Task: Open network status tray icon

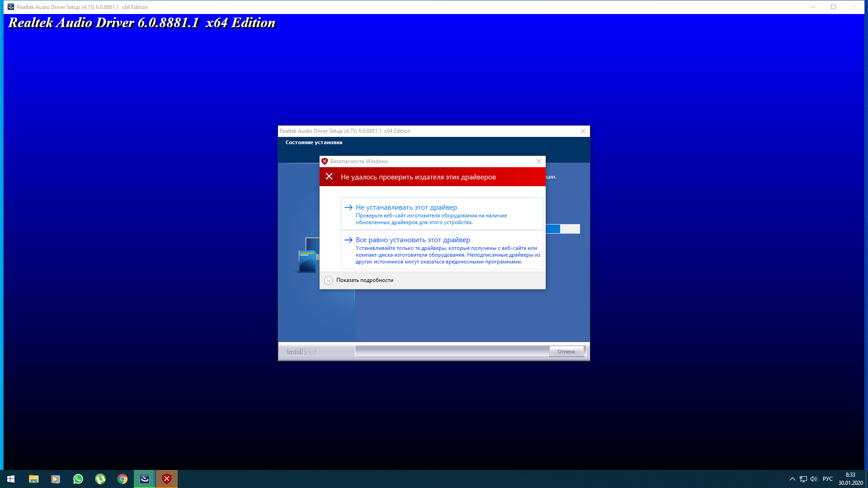Action: click(803, 479)
